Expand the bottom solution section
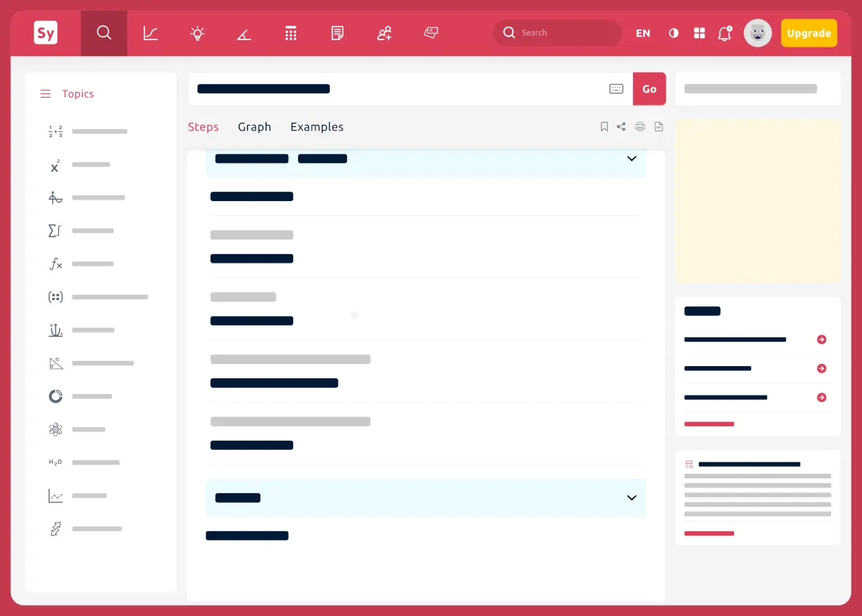 pyautogui.click(x=631, y=498)
